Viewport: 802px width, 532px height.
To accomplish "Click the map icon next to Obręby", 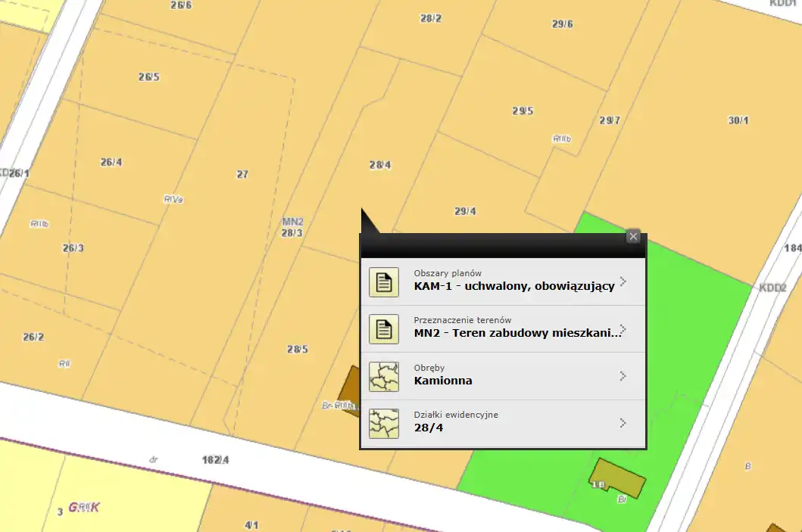I will 384,377.
